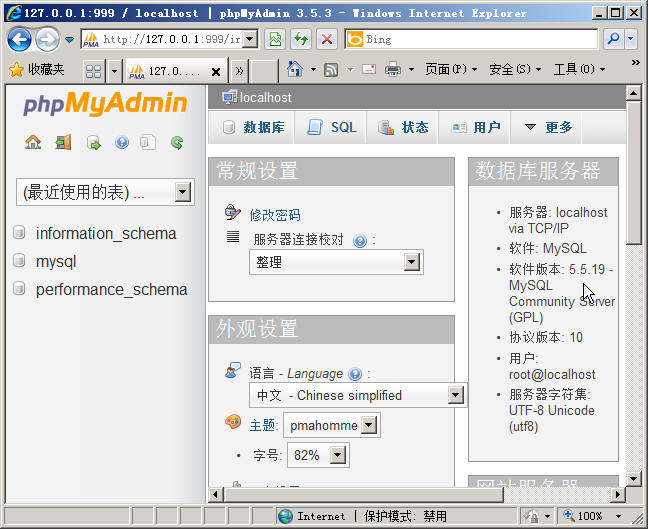Click the RSS feeds icon
This screenshot has height=529, width=648.
coord(331,69)
